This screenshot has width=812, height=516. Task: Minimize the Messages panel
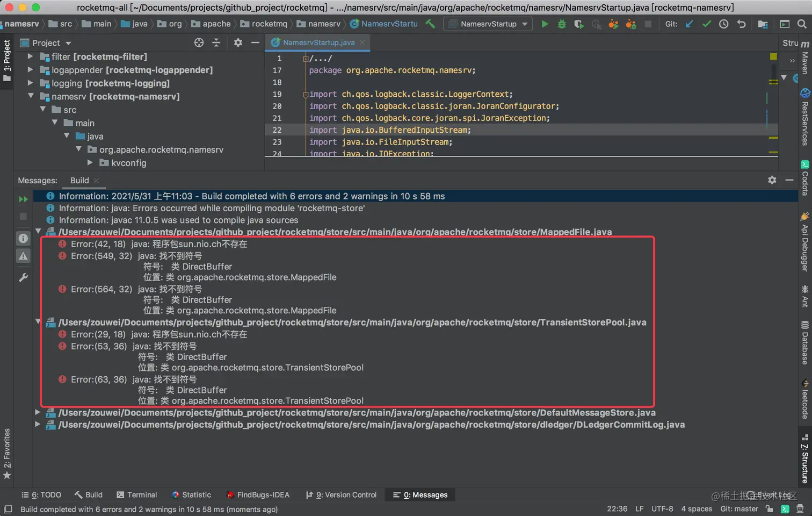[x=789, y=180]
